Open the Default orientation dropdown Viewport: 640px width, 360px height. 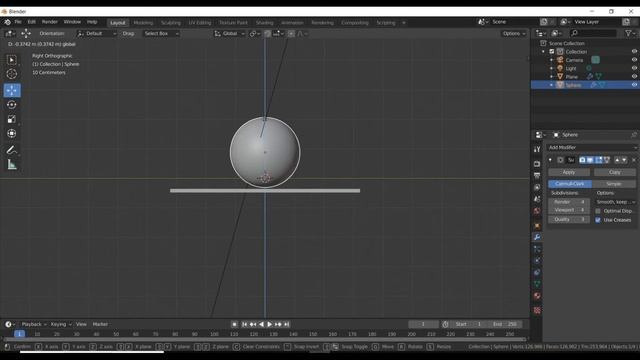(96, 33)
